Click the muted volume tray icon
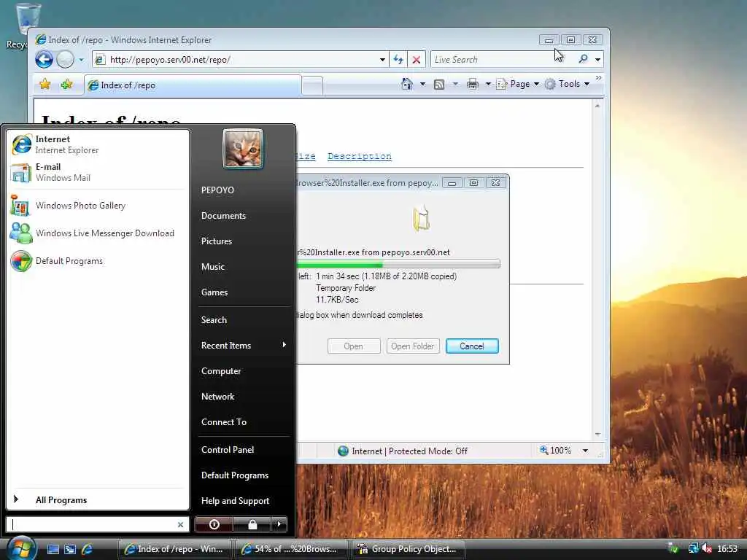This screenshot has height=560, width=747. 708,549
